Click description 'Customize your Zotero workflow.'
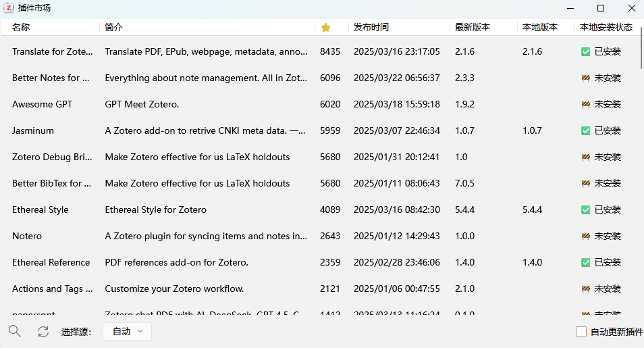The height and width of the screenshot is (348, 644). pyautogui.click(x=175, y=289)
